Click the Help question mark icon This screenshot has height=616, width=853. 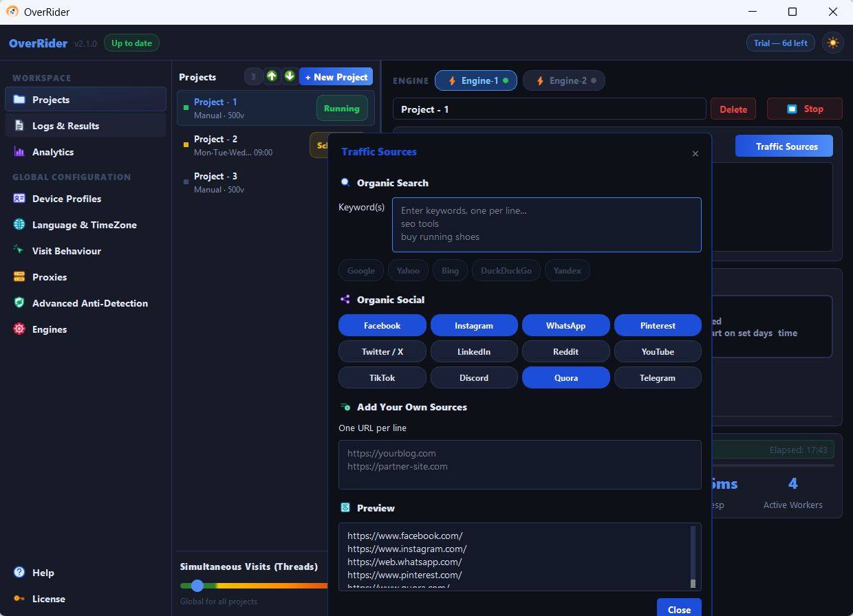(x=19, y=573)
